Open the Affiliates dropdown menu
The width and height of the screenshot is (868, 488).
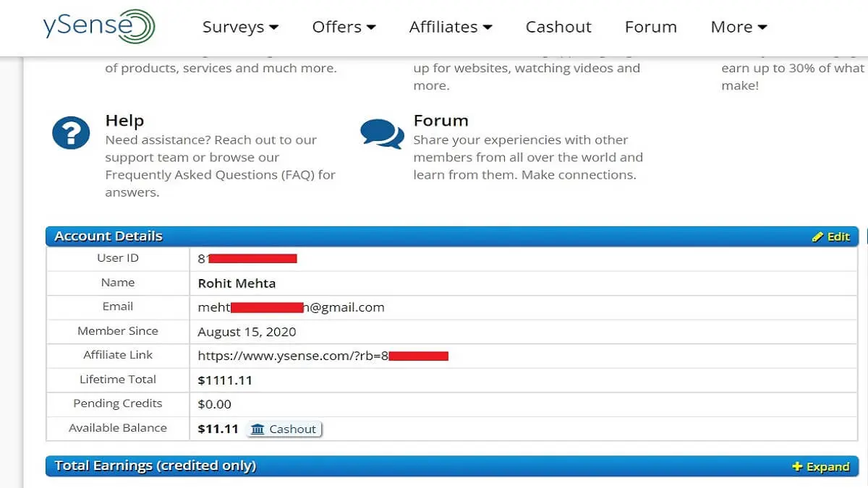tap(450, 27)
